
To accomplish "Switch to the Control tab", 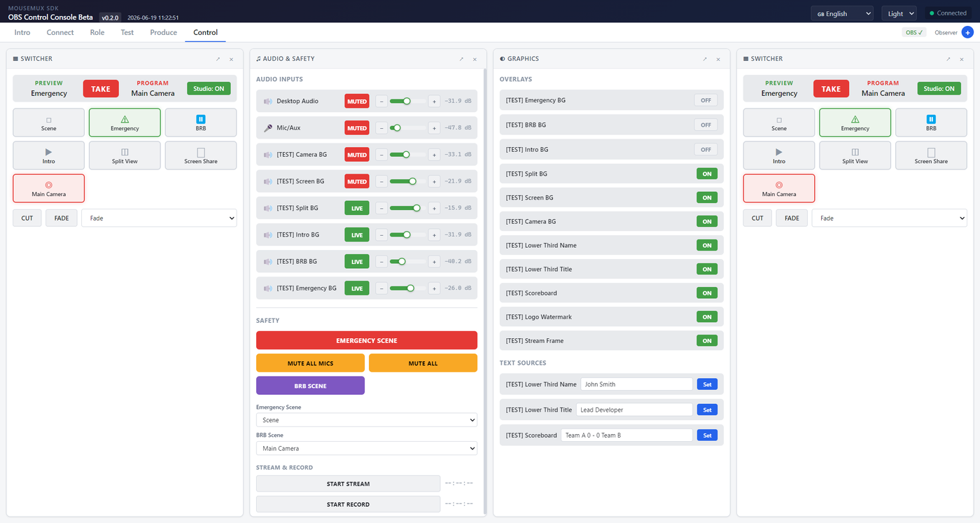I will coord(206,32).
